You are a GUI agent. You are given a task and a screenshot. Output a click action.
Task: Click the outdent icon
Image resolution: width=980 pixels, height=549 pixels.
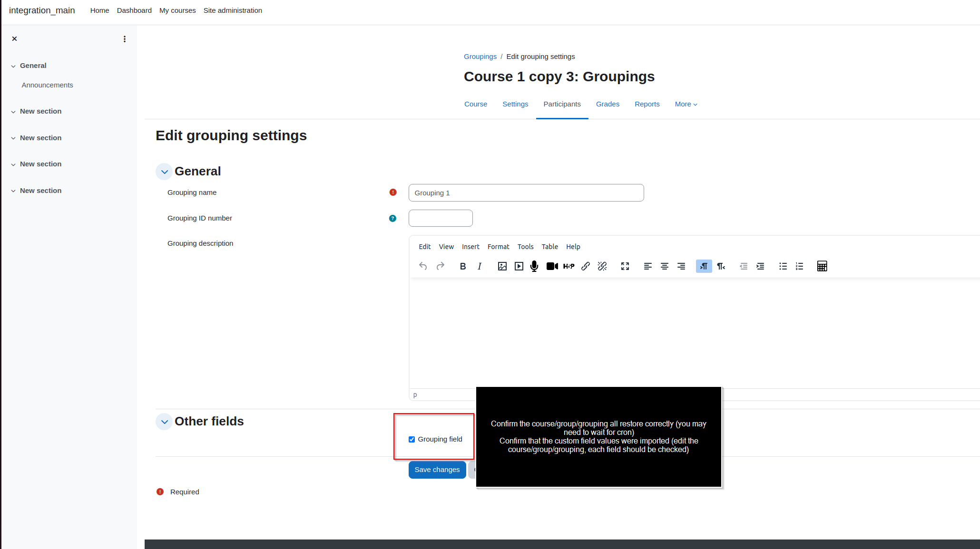pos(744,266)
